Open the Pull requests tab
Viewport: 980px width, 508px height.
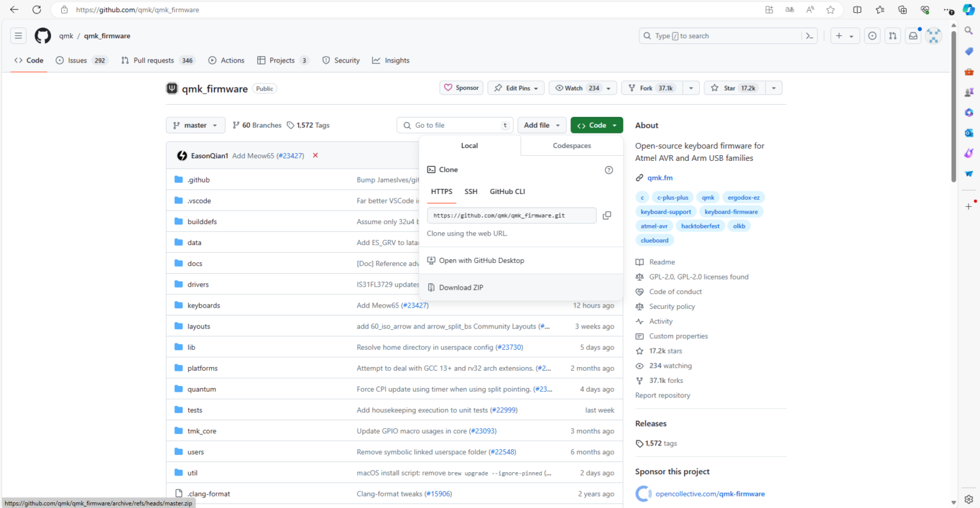153,61
